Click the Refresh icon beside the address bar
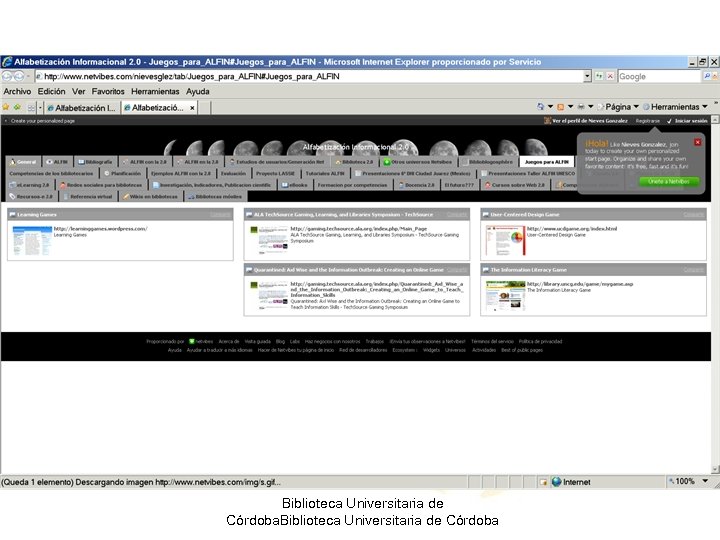The width and height of the screenshot is (720, 540). 599,76
